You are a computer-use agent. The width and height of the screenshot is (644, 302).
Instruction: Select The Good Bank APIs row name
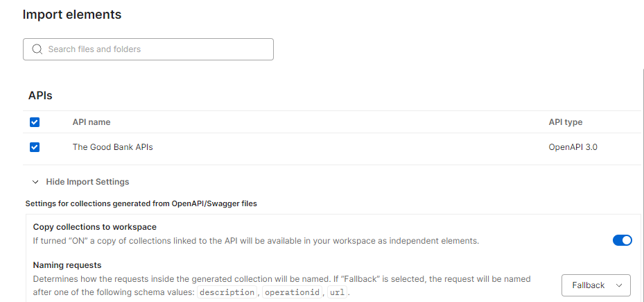coord(112,147)
